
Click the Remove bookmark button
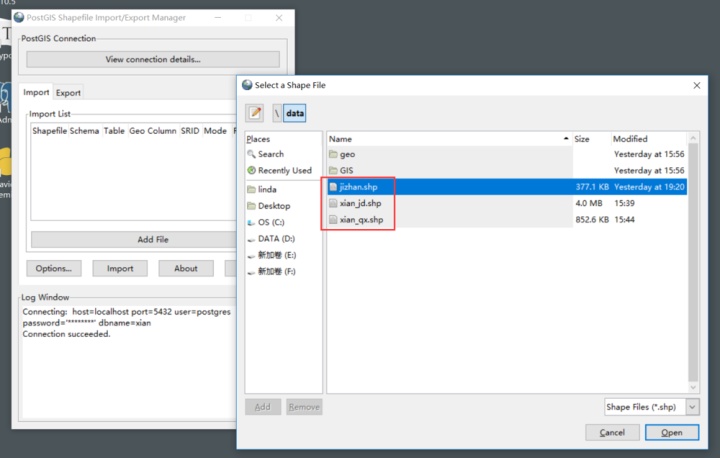coord(304,407)
